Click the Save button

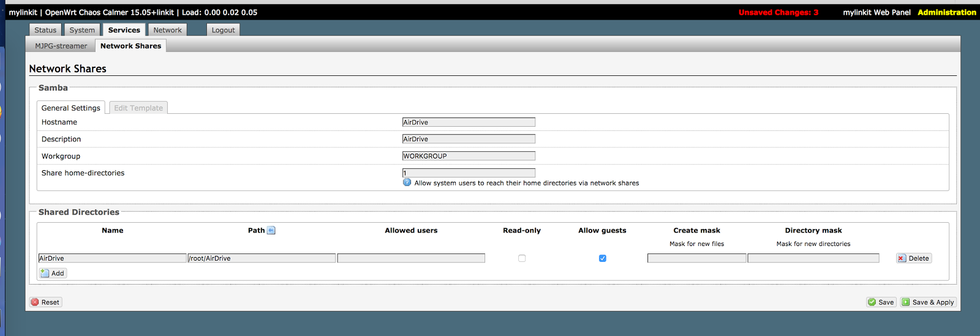tap(881, 302)
